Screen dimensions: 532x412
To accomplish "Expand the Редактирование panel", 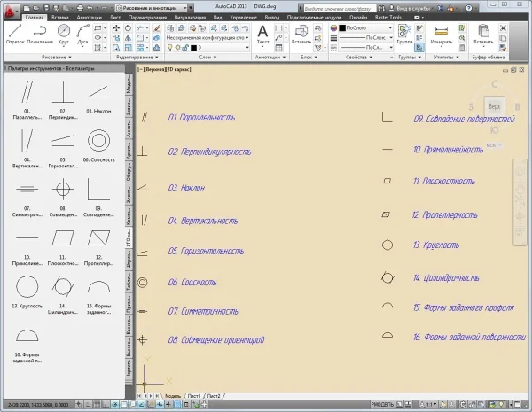I will (x=137, y=58).
